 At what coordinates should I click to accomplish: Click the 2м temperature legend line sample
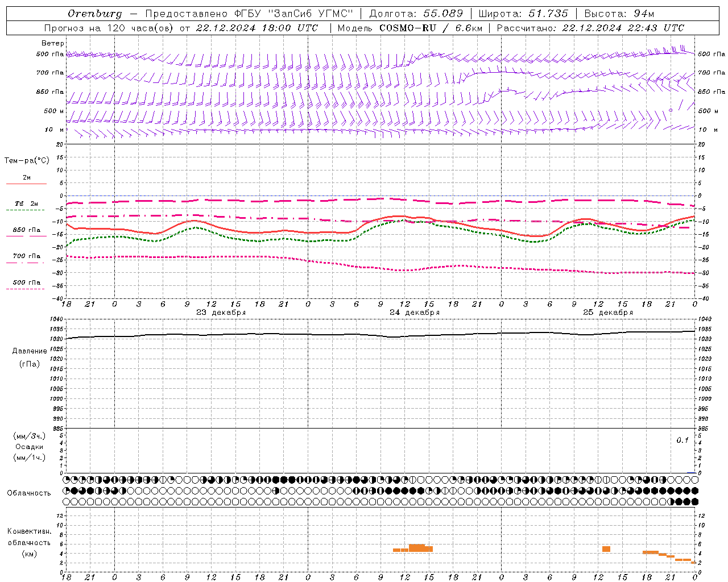pos(26,184)
